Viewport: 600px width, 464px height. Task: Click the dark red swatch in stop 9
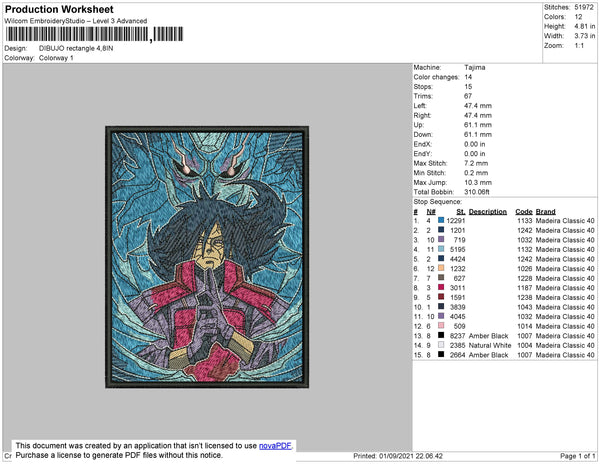pyautogui.click(x=441, y=297)
